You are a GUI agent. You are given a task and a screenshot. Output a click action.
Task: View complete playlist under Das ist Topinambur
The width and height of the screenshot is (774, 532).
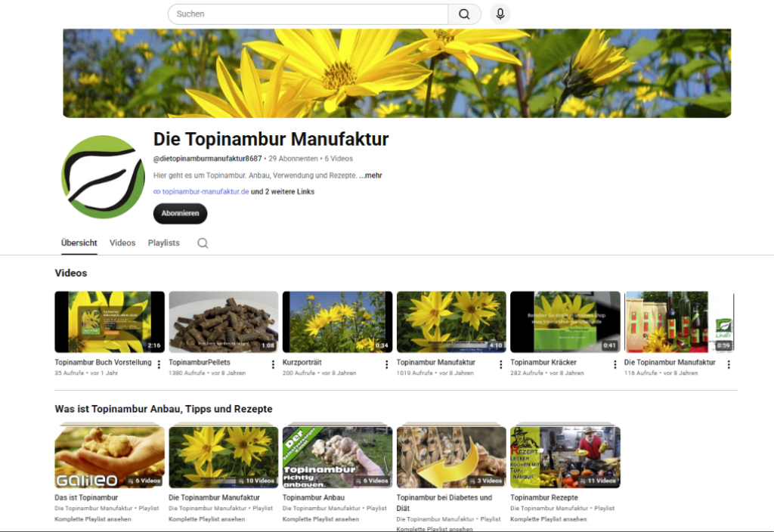(93, 519)
